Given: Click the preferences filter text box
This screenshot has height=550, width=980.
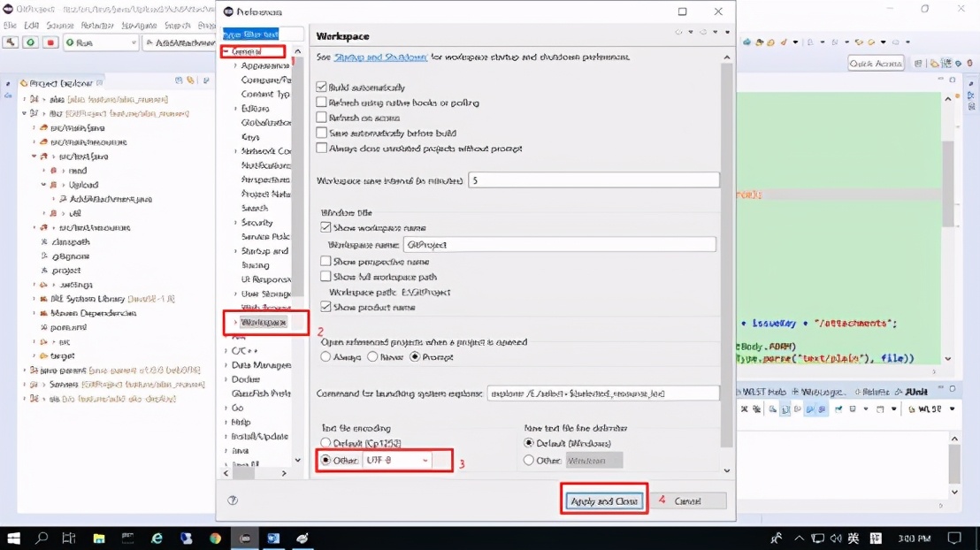Looking at the screenshot, I should pos(263,34).
